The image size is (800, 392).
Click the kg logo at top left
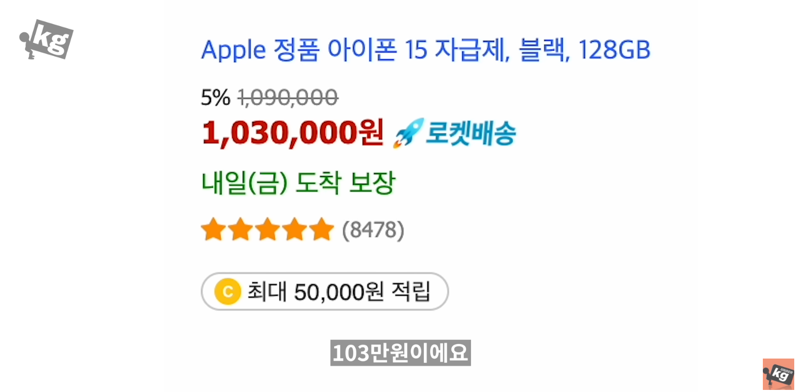pyautogui.click(x=46, y=39)
